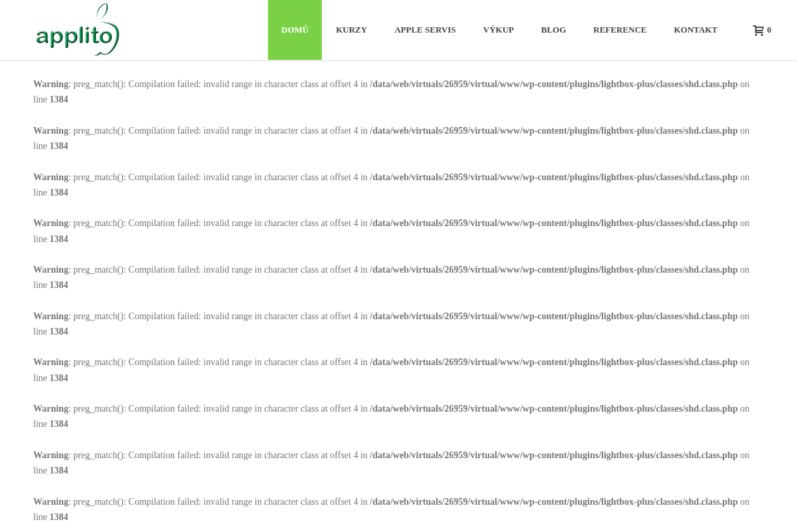Visit the BLOG page
This screenshot has width=798, height=532.
pyautogui.click(x=553, y=30)
